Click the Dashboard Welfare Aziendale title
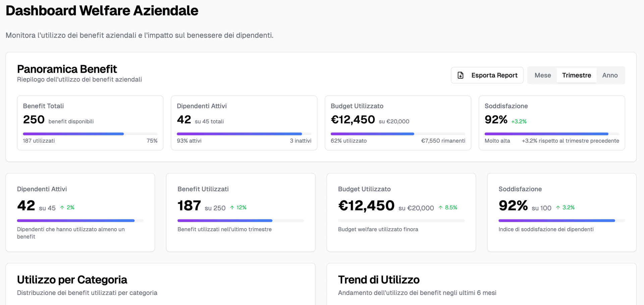644x305 pixels. [102, 10]
